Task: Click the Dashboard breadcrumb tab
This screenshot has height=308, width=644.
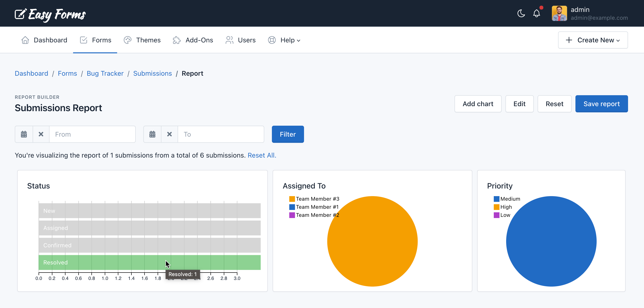Action: [31, 74]
